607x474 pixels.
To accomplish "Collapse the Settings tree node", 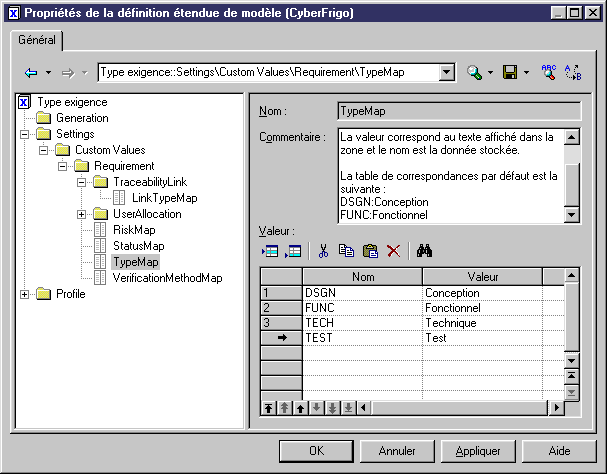I will click(x=25, y=134).
